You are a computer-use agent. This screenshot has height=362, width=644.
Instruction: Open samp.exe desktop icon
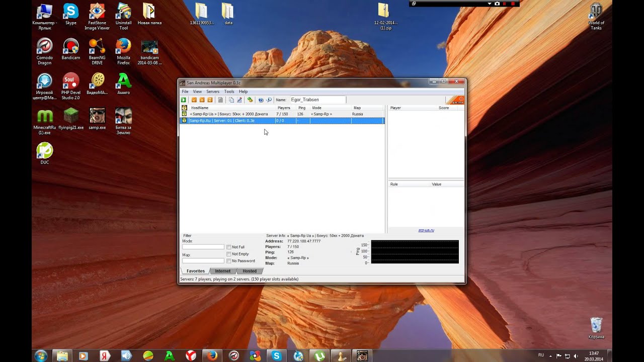97,119
